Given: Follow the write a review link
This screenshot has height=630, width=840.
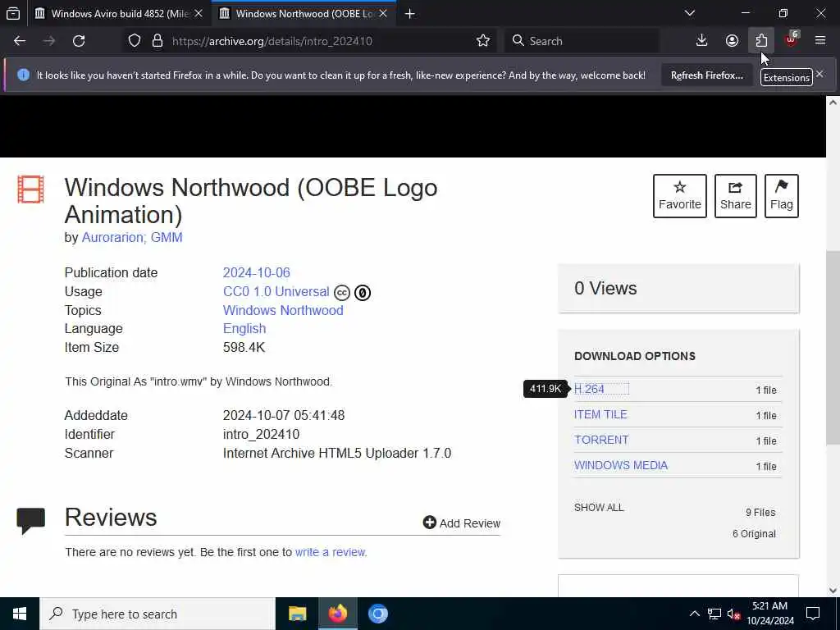Looking at the screenshot, I should pyautogui.click(x=331, y=552).
